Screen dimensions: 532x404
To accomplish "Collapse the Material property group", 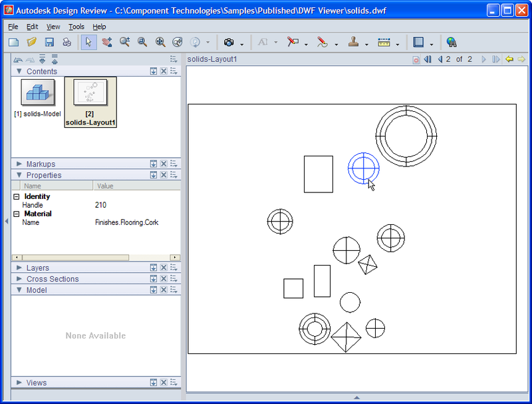I will click(x=16, y=214).
